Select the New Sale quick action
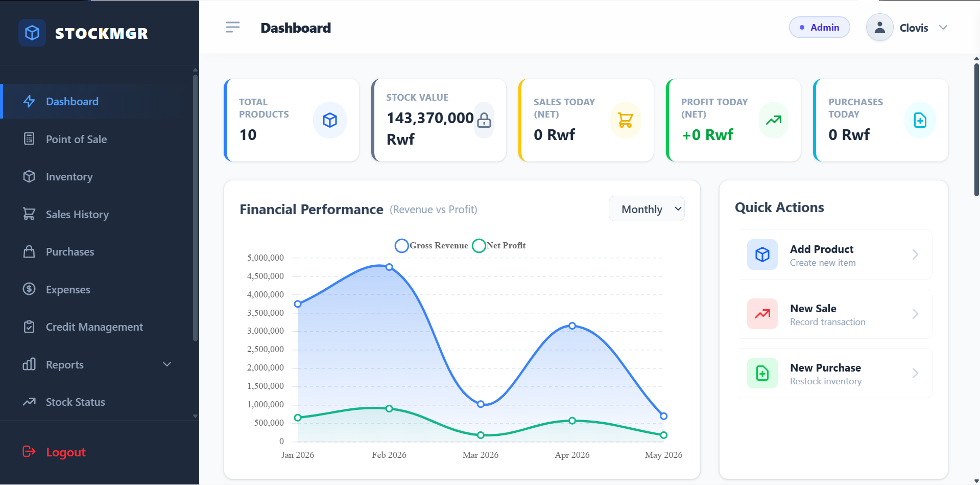The image size is (980, 485). (x=835, y=314)
